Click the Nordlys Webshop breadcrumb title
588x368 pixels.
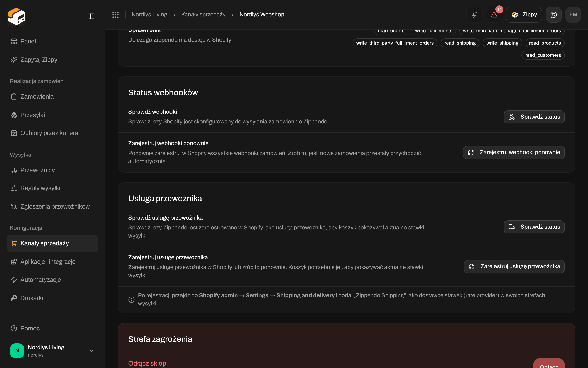tap(262, 15)
